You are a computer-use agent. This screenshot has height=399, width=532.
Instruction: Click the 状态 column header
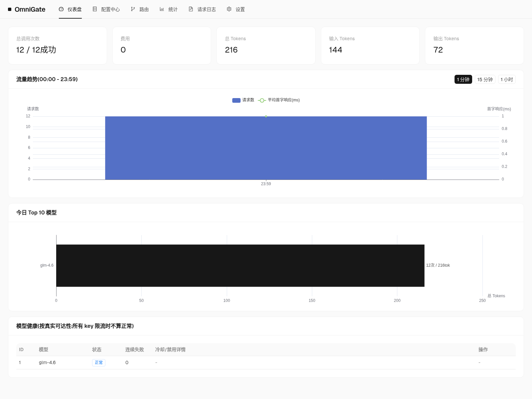[x=97, y=350]
